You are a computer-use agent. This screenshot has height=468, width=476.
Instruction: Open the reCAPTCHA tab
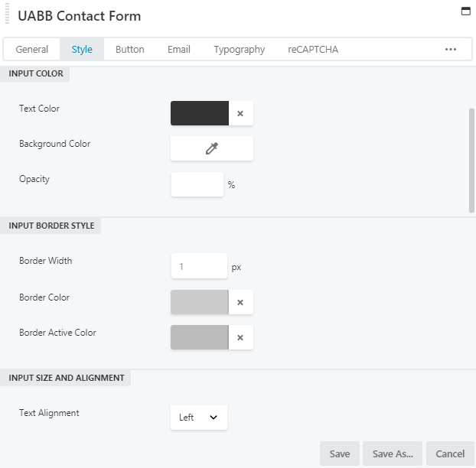(x=313, y=49)
